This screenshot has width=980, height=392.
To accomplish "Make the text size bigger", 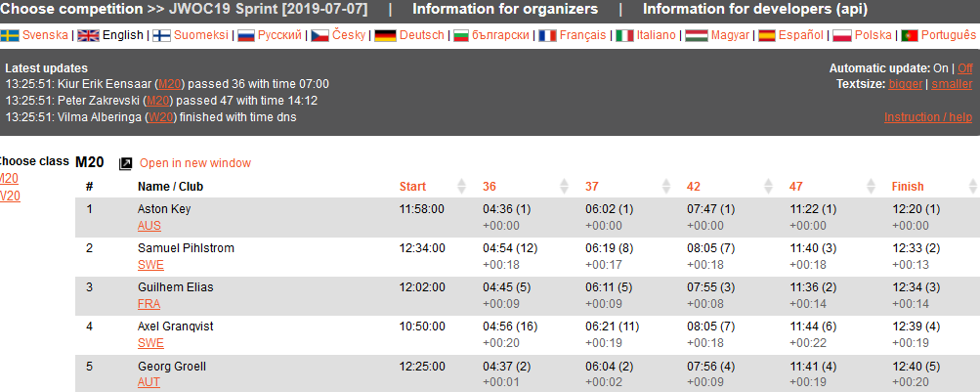I will [x=905, y=84].
